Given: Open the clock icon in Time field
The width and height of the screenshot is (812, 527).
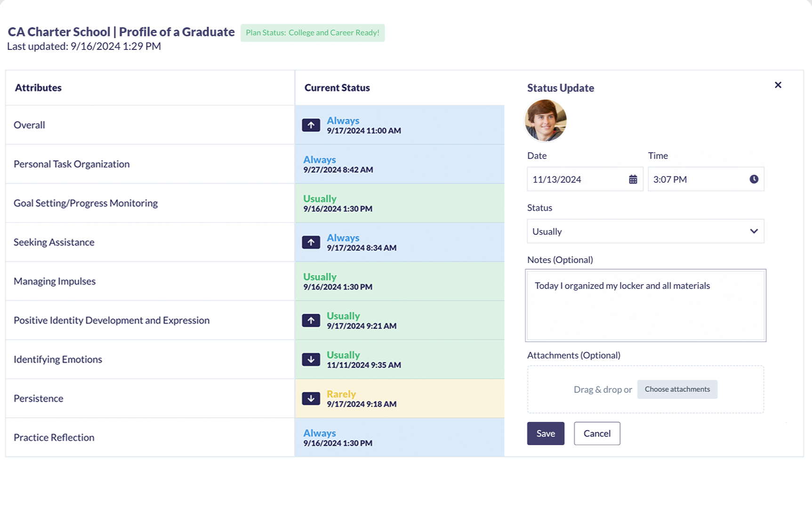Looking at the screenshot, I should pos(754,179).
